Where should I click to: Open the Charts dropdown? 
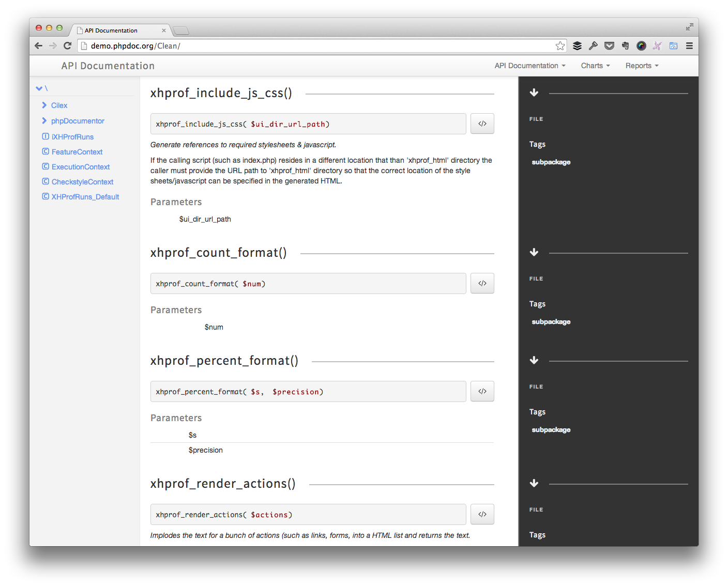pyautogui.click(x=595, y=66)
